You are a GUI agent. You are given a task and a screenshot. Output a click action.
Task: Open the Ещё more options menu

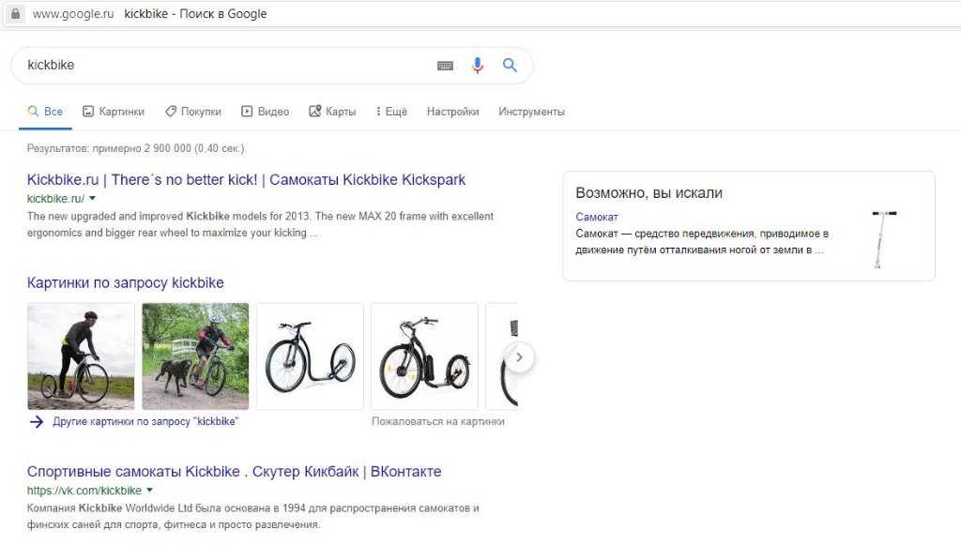(390, 112)
